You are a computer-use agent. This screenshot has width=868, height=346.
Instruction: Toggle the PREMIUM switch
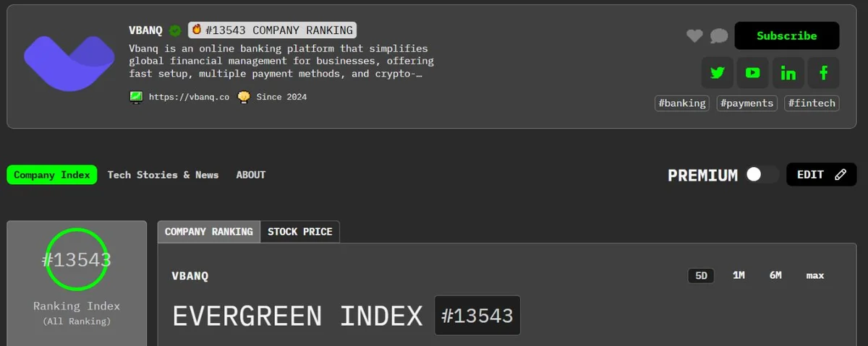(x=763, y=175)
